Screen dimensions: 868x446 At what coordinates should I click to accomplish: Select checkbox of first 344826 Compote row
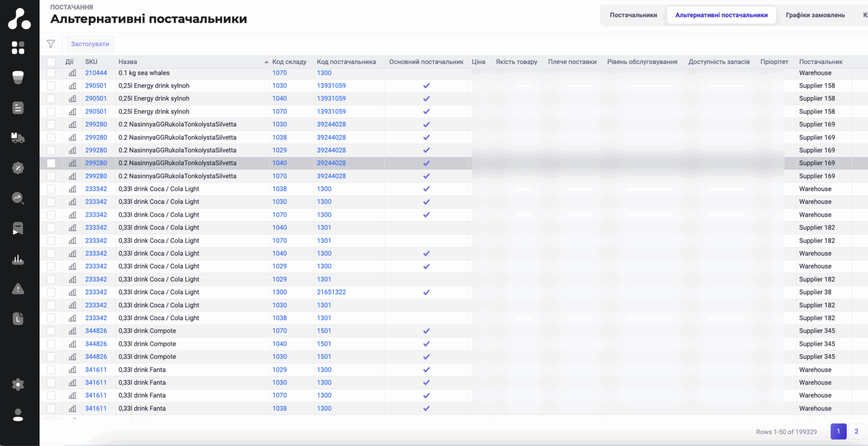[51, 331]
